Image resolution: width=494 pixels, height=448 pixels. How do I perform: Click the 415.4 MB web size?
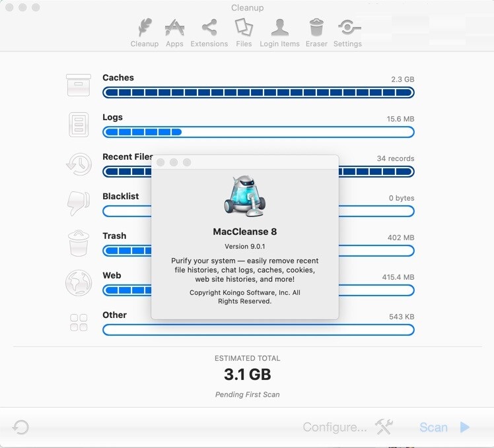pos(398,277)
